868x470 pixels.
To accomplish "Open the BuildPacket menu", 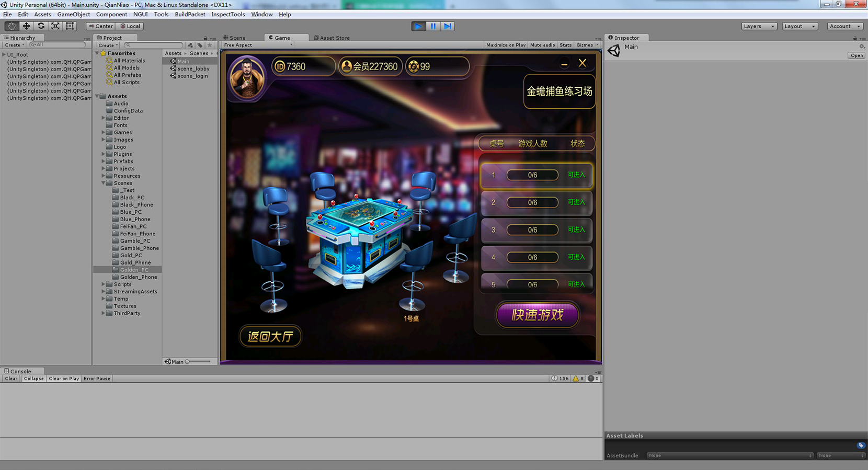I will (x=190, y=14).
